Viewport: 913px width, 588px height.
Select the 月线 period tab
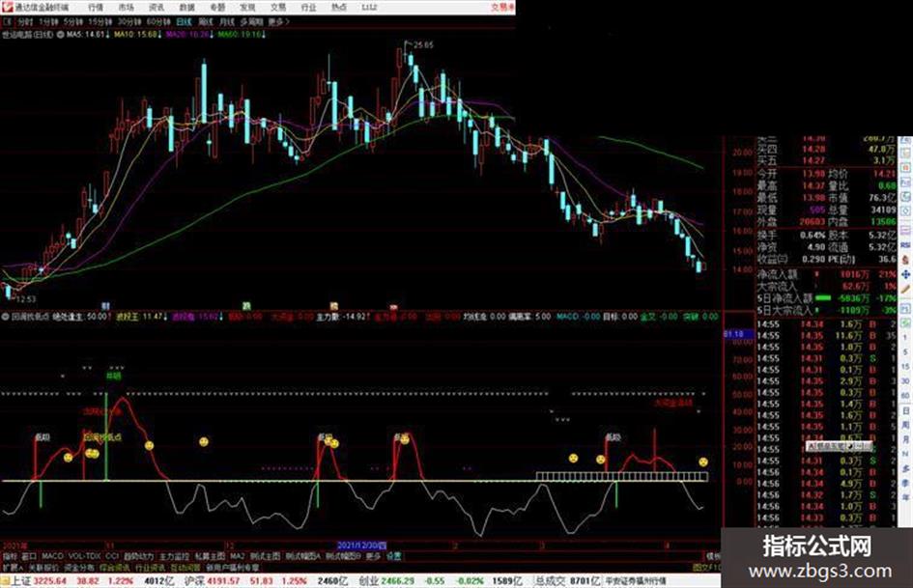tap(226, 22)
